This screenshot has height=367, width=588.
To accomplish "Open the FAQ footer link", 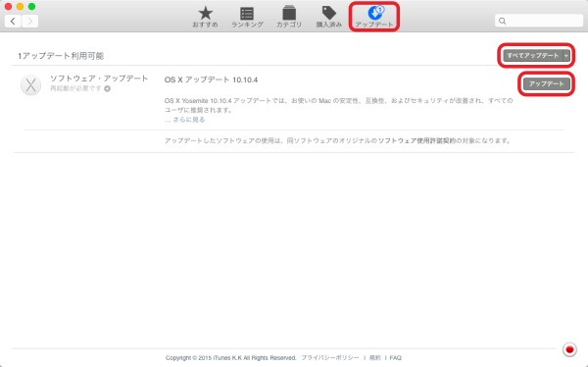I will (395, 357).
